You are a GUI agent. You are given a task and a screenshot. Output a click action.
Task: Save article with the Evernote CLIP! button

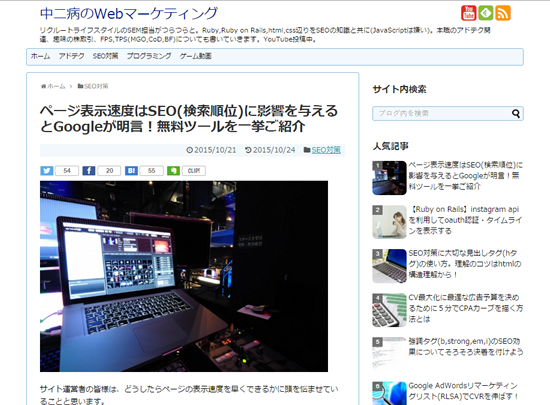click(x=186, y=171)
